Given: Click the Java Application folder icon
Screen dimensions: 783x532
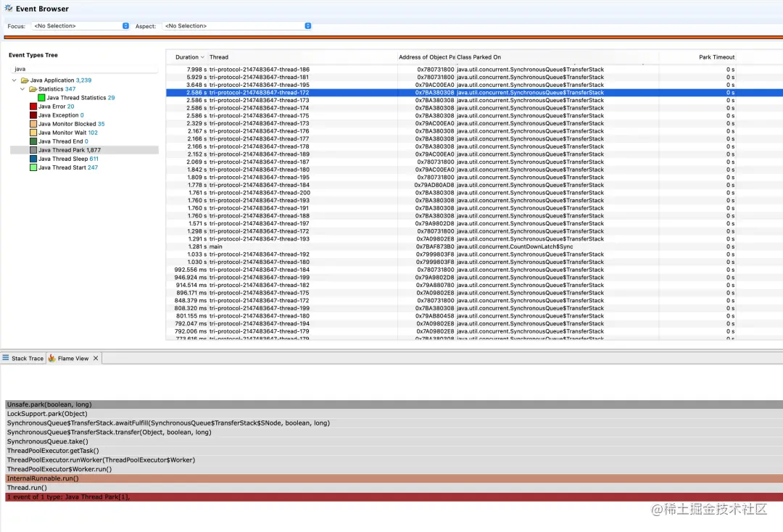Looking at the screenshot, I should (x=25, y=80).
